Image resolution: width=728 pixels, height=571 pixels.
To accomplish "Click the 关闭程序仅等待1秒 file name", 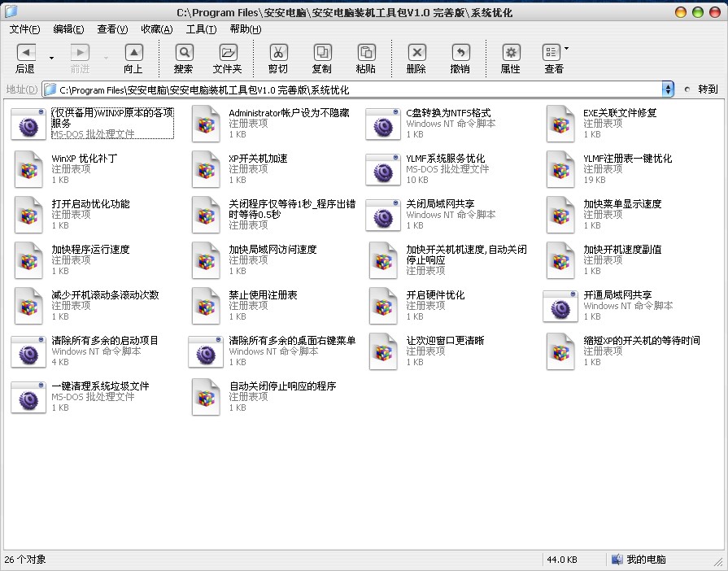I will (292, 209).
